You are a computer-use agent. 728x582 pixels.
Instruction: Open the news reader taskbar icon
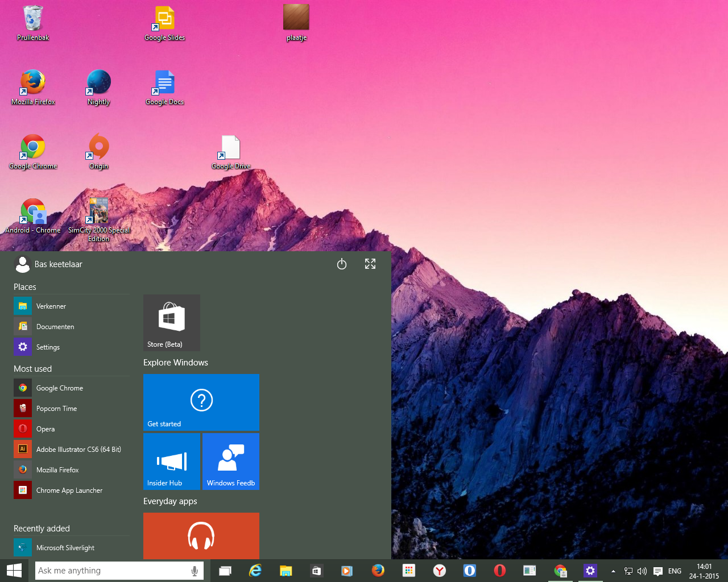530,571
